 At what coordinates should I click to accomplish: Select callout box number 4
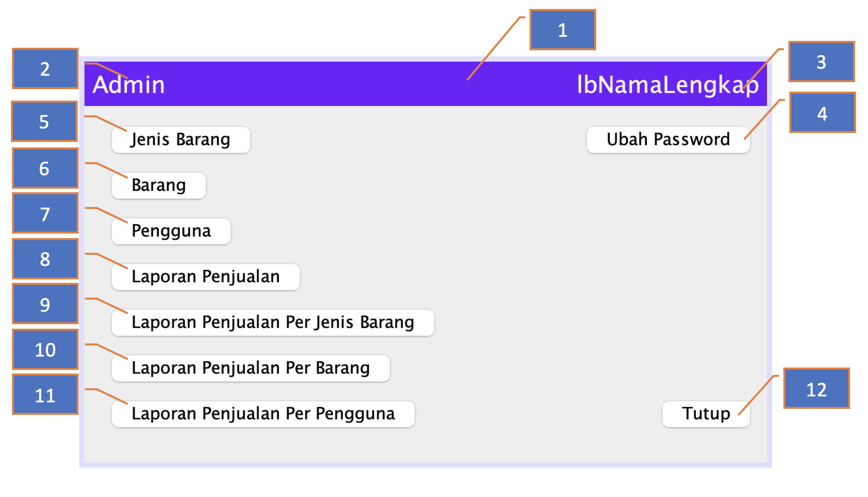(822, 113)
